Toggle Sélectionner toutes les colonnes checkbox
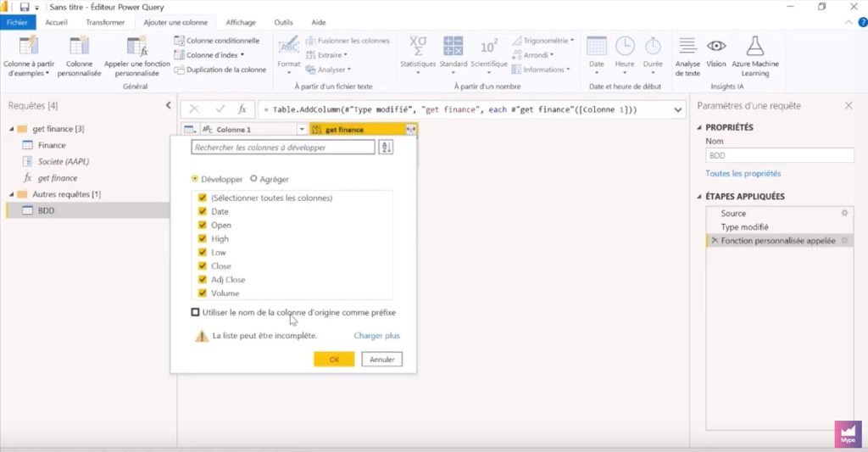This screenshot has height=452, width=868. 203,198
